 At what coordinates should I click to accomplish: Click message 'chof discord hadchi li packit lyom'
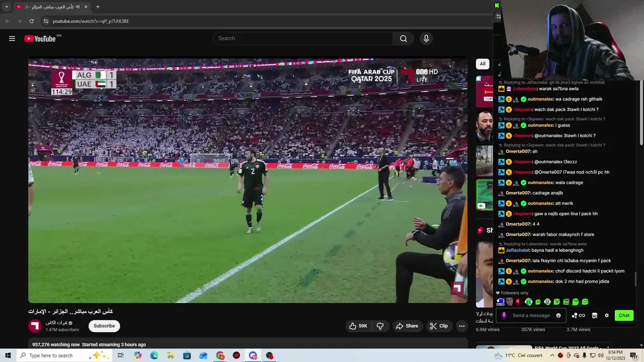pos(590,271)
